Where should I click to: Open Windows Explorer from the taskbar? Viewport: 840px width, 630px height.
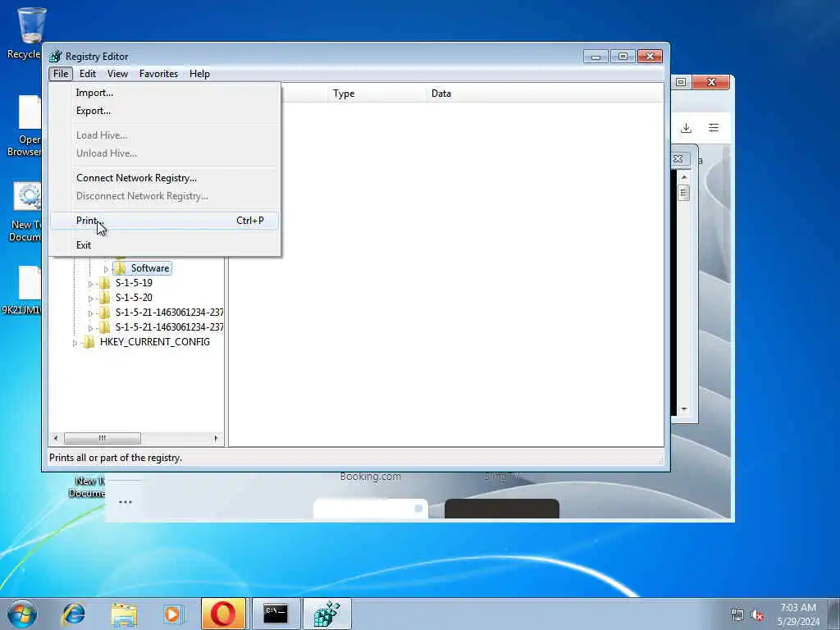pyautogui.click(x=125, y=614)
